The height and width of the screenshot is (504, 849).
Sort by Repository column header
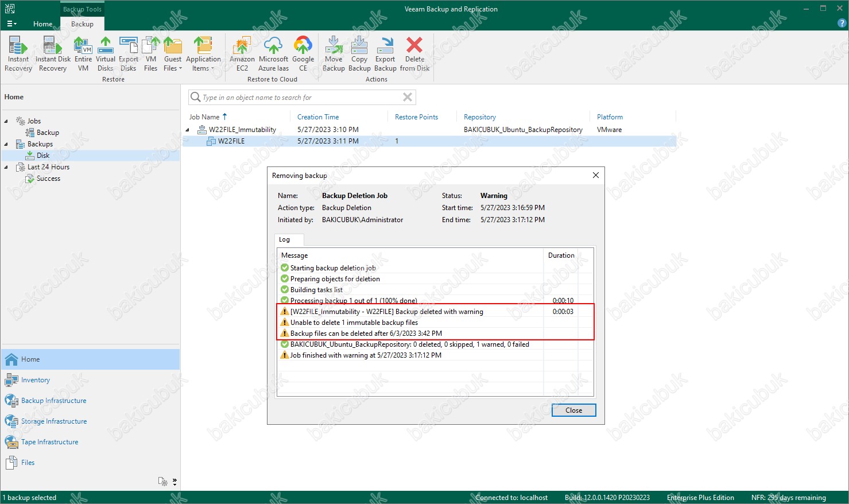tap(480, 117)
